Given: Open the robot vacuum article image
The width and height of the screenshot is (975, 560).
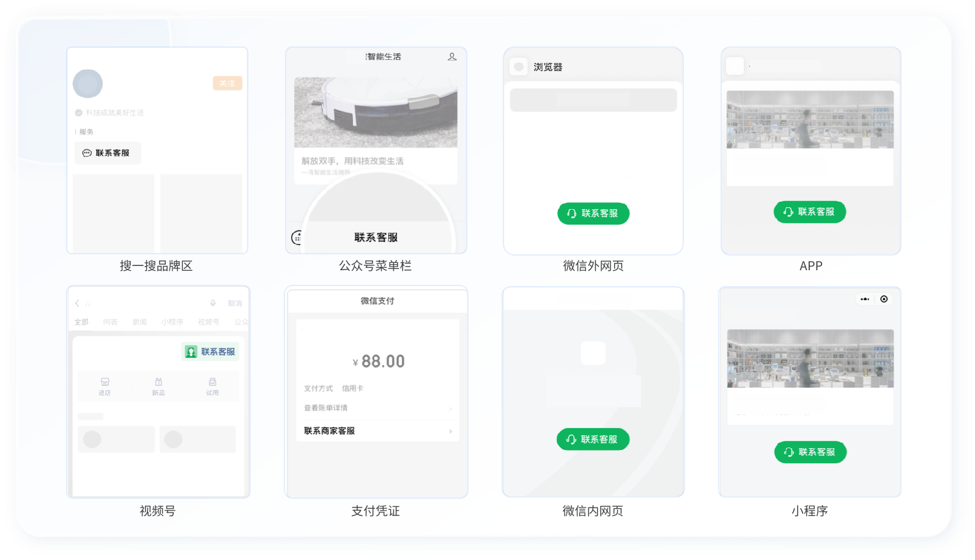Looking at the screenshot, I should (376, 112).
